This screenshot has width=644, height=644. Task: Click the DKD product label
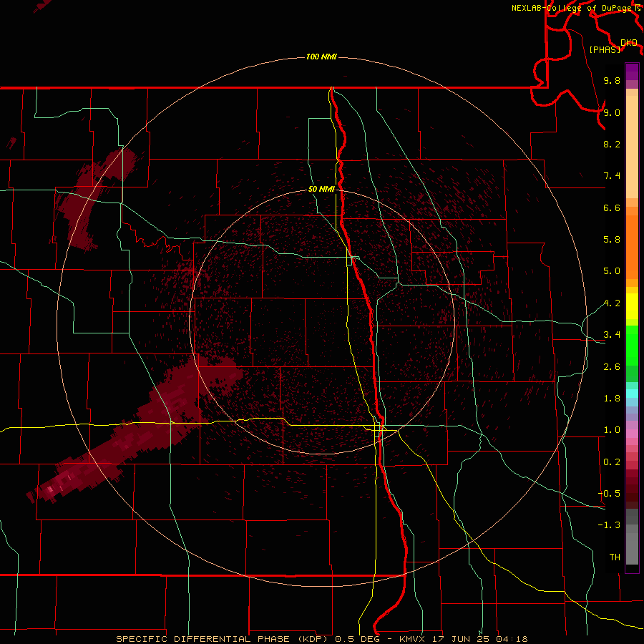629,43
